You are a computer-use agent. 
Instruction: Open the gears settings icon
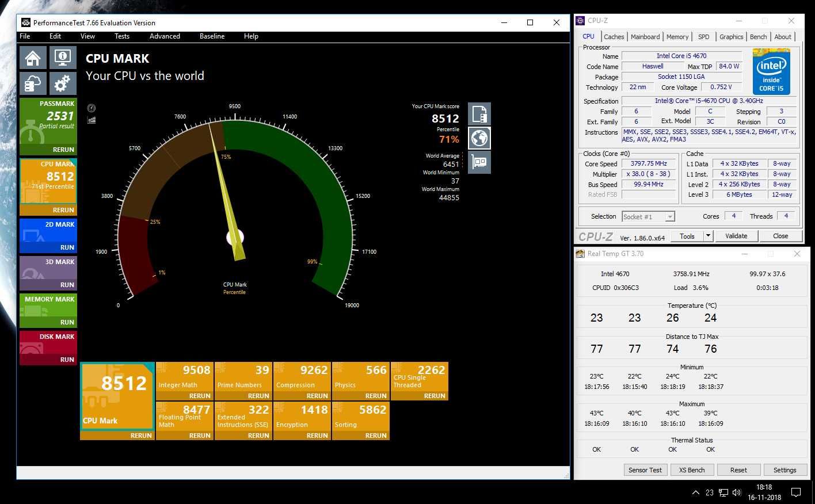(63, 83)
